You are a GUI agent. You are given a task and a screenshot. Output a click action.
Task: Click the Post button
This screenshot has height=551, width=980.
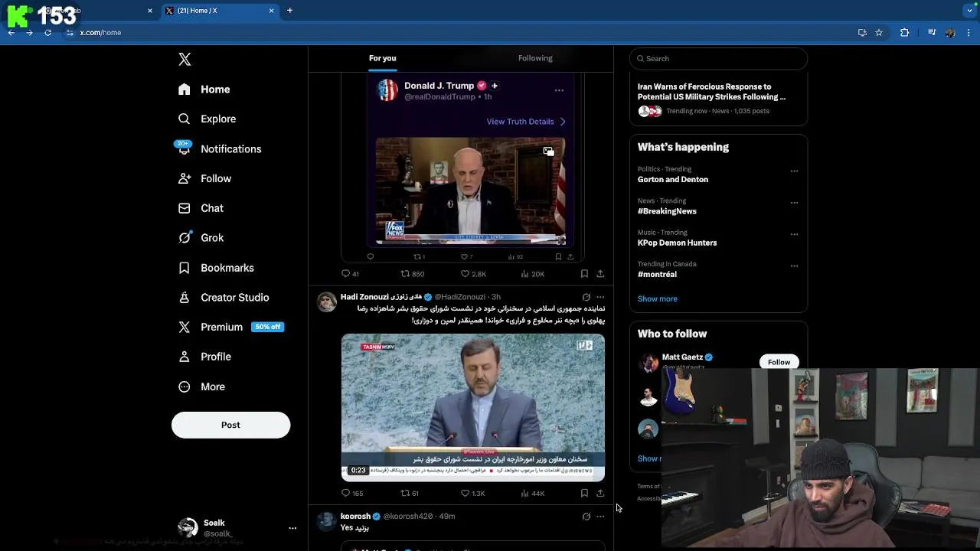click(230, 425)
